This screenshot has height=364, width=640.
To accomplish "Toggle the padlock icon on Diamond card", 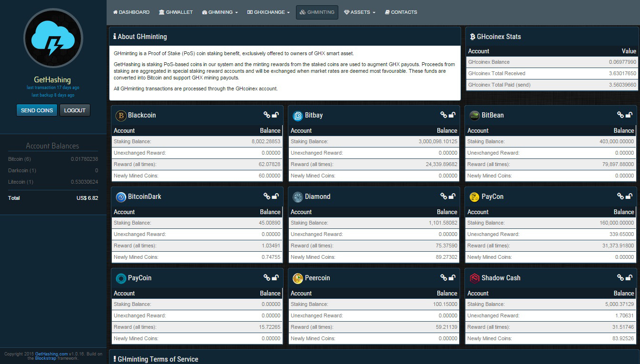I will click(452, 196).
